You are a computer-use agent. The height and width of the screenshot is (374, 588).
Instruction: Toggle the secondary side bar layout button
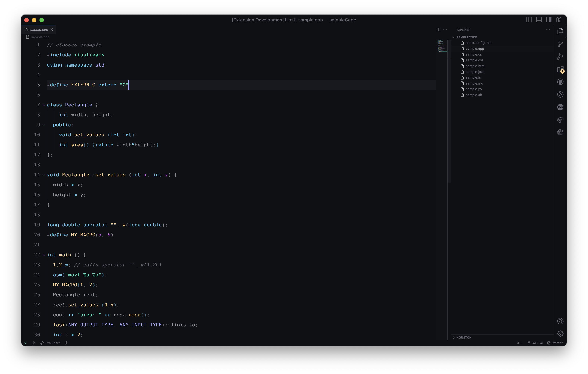click(x=549, y=20)
